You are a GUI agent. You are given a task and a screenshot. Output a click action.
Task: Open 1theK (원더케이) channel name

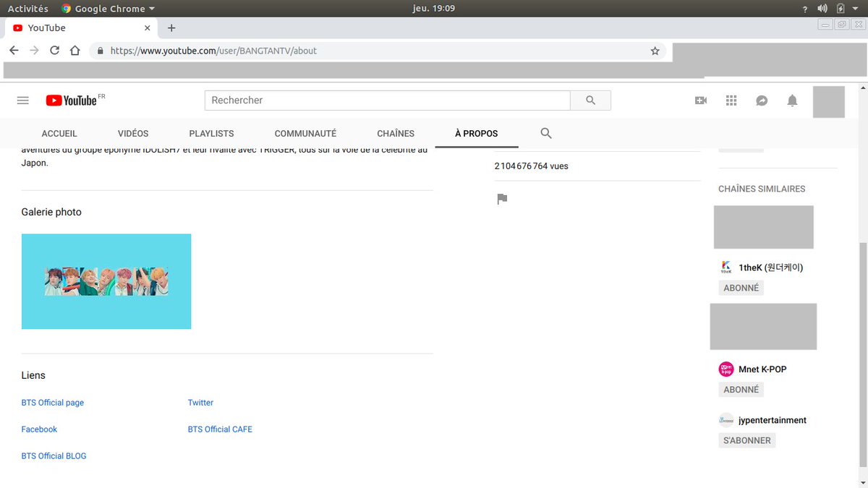771,267
